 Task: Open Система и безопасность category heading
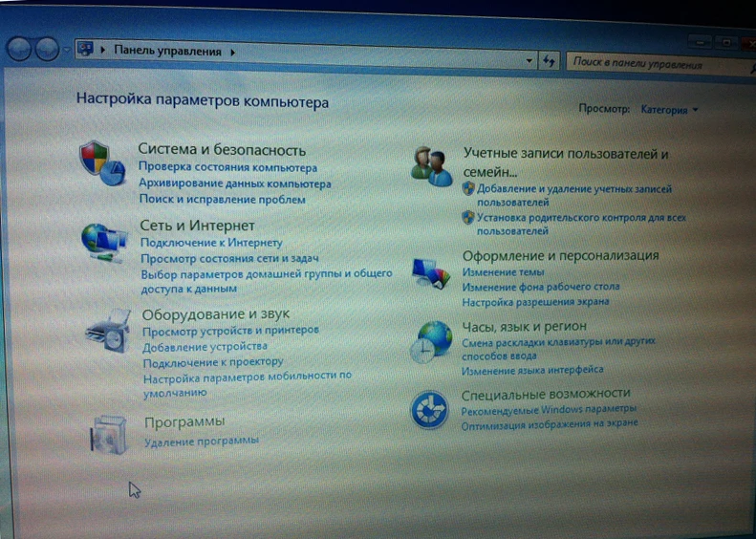click(222, 150)
